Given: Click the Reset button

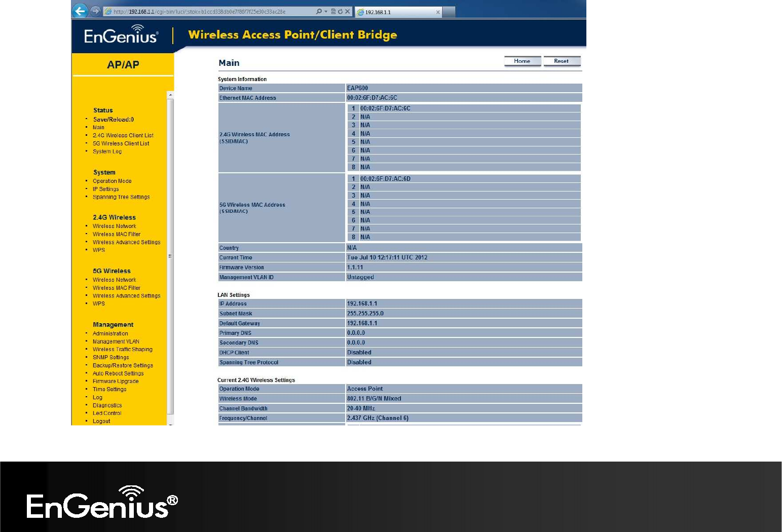Looking at the screenshot, I should tap(562, 61).
